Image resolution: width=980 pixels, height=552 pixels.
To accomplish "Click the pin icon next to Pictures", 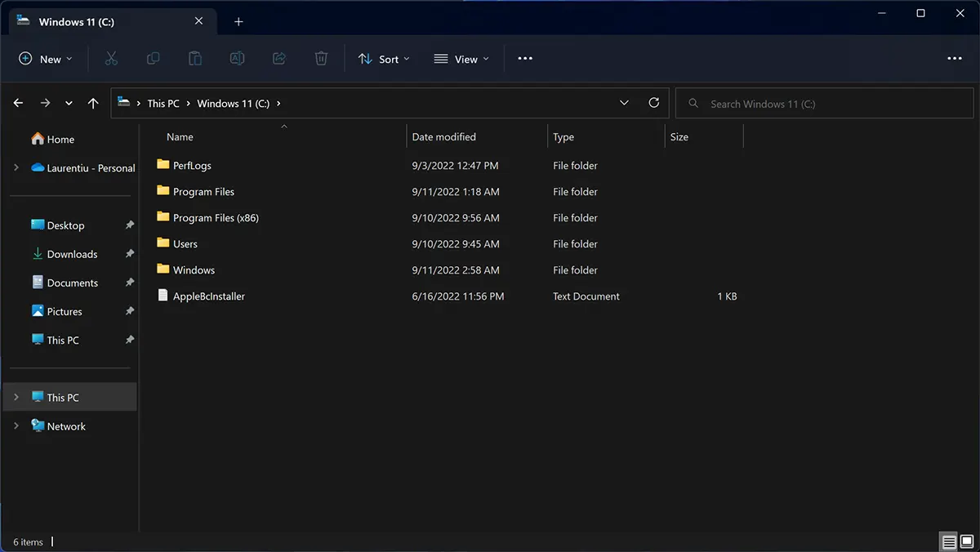I will [x=129, y=311].
